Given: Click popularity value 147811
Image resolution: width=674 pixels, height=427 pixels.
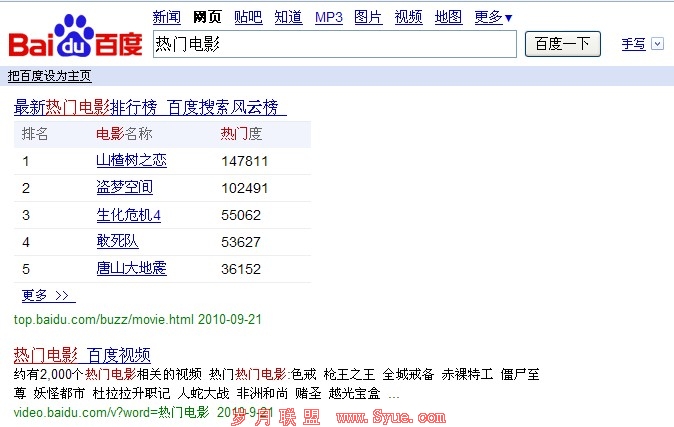Looking at the screenshot, I should (x=245, y=161).
